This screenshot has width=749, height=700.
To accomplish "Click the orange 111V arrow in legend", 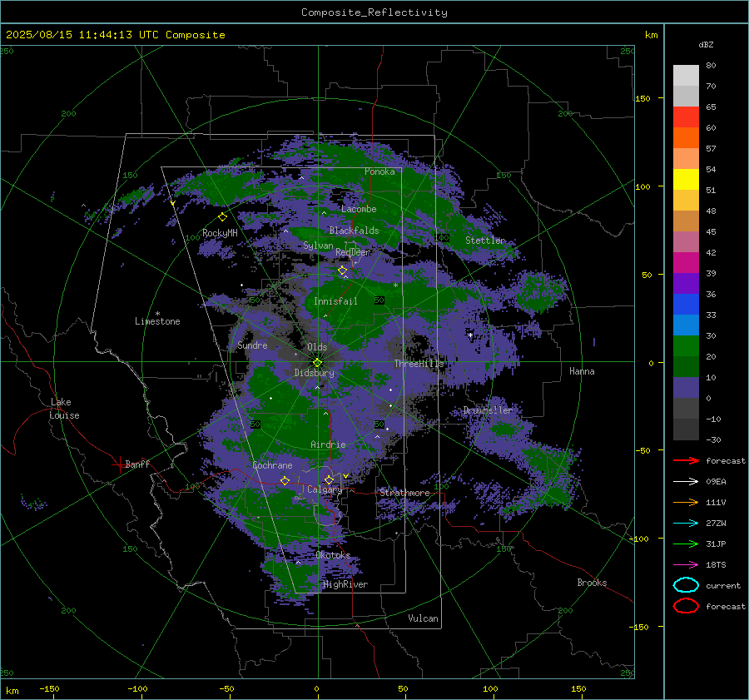I will coord(686,502).
